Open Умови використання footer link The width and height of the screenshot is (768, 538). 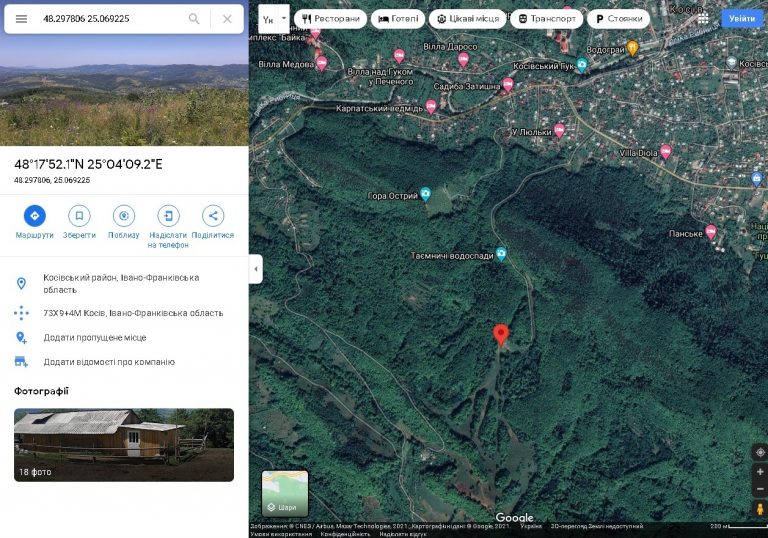pyautogui.click(x=281, y=534)
